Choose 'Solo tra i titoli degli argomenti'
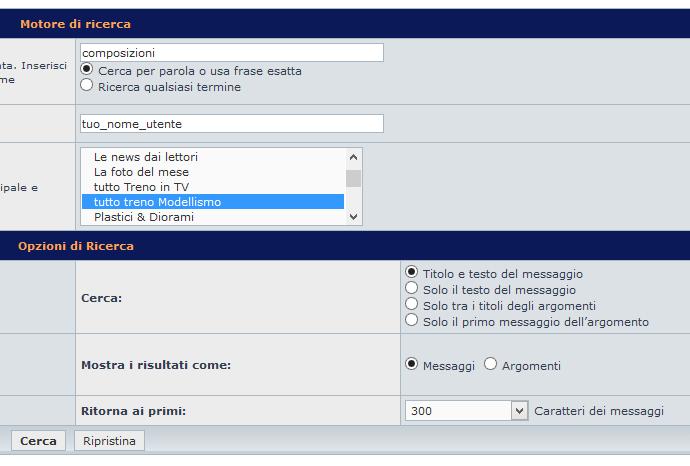Screen dimensions: 690x466 tap(411, 305)
